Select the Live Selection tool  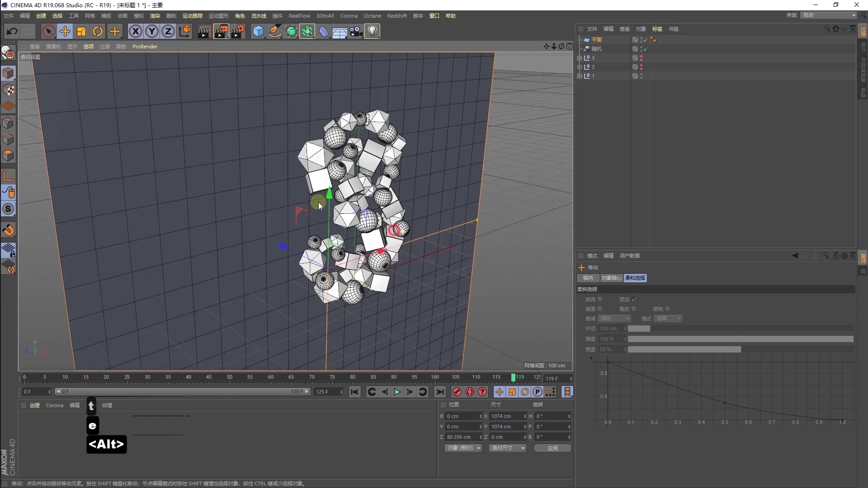pyautogui.click(x=48, y=31)
